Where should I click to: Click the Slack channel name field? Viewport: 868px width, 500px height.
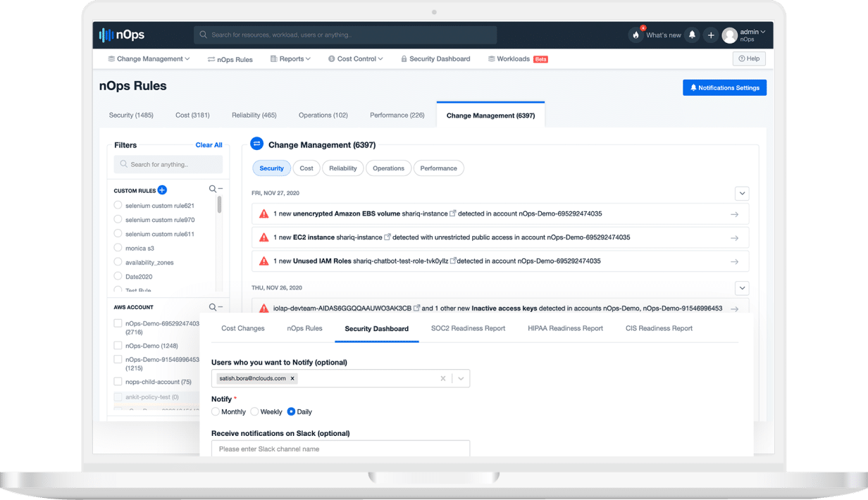pyautogui.click(x=340, y=449)
